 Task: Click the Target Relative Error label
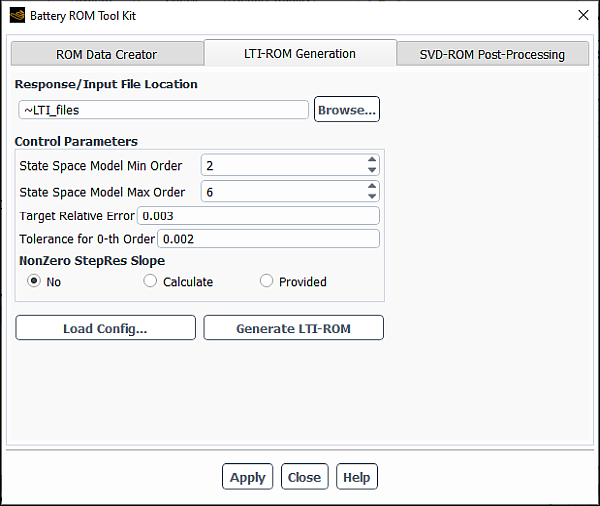pos(77,216)
